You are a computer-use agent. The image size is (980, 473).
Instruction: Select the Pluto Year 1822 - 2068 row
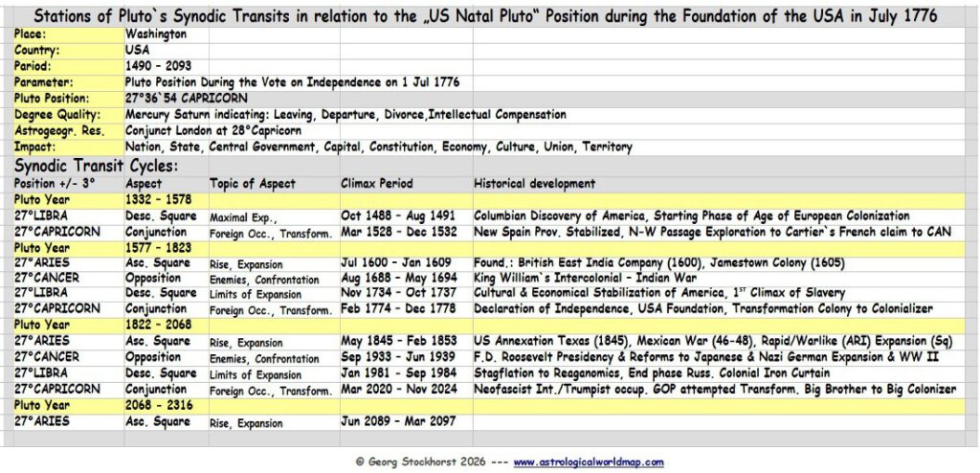489,325
